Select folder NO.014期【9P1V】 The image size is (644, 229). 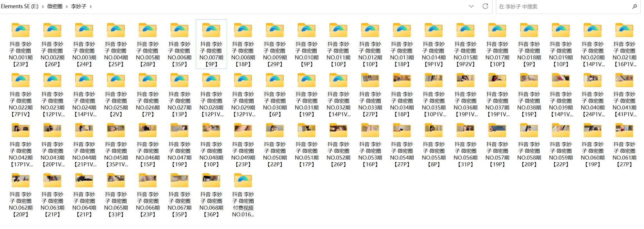(x=434, y=44)
